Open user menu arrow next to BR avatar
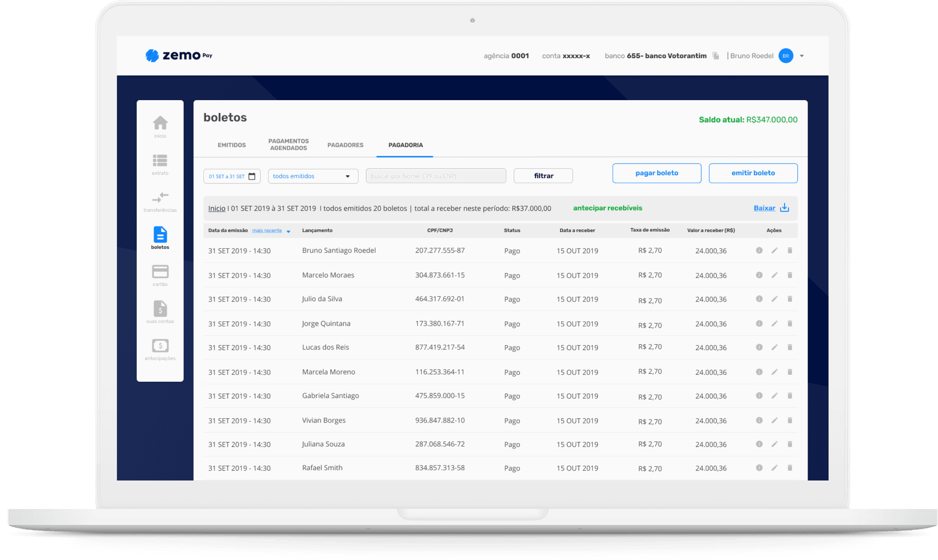 802,56
